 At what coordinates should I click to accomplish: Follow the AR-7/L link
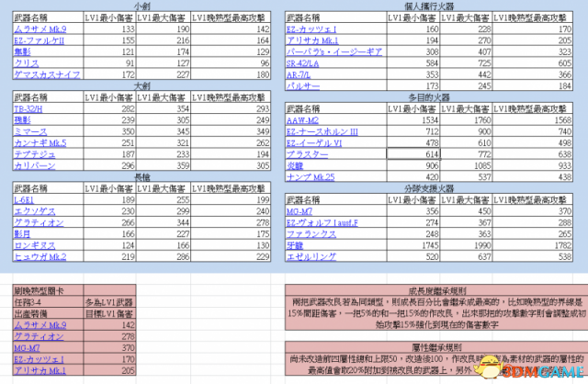[299, 74]
